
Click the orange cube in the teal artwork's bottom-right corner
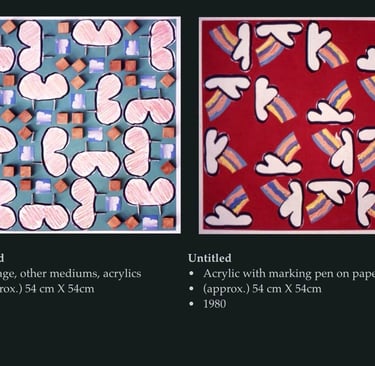[169, 222]
